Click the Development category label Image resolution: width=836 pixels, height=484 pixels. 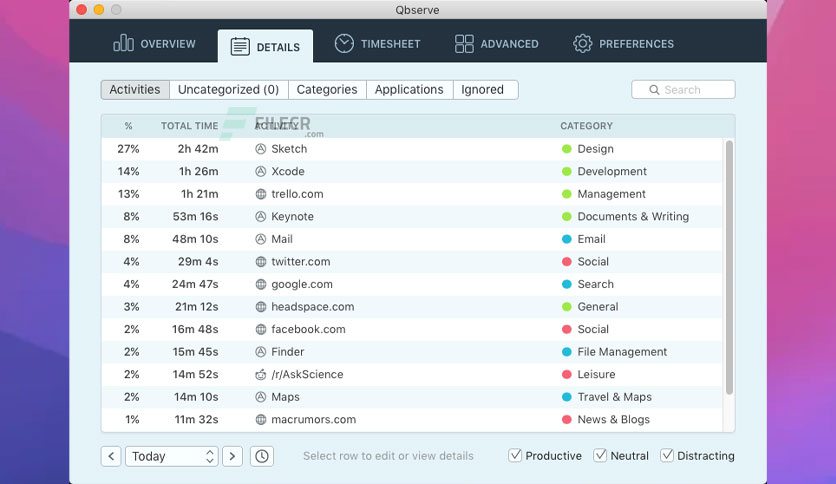(x=612, y=171)
